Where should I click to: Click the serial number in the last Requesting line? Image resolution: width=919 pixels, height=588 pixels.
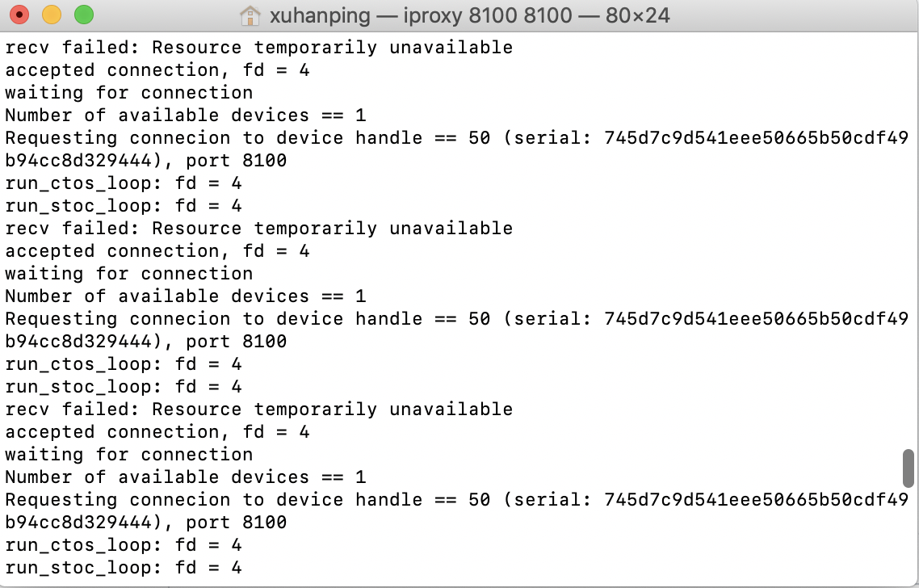[756, 500]
